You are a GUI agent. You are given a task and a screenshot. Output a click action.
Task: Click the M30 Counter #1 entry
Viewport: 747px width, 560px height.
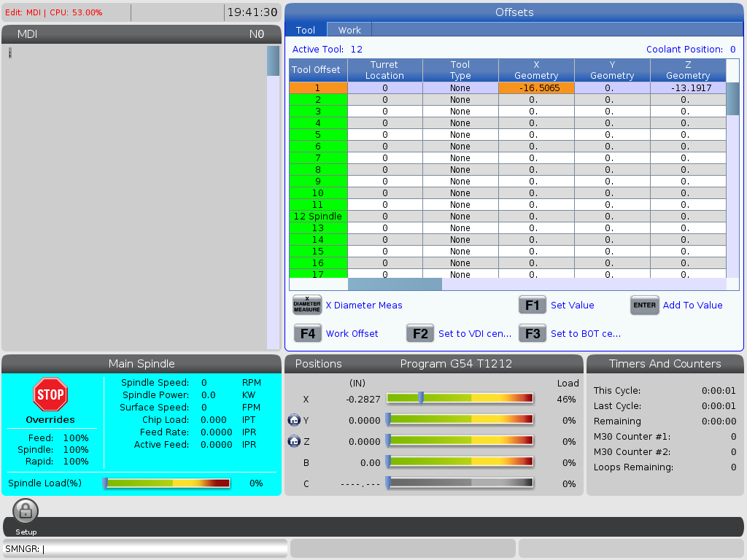(x=665, y=436)
